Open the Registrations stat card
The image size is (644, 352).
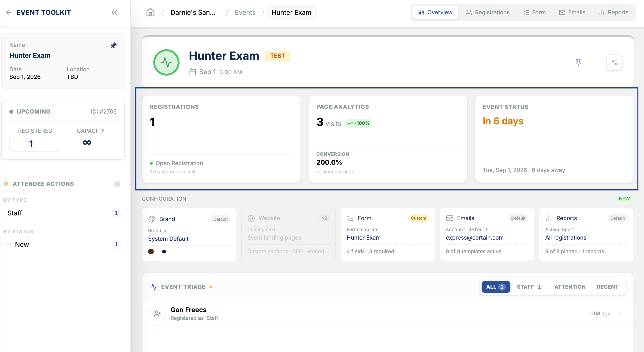(x=221, y=139)
